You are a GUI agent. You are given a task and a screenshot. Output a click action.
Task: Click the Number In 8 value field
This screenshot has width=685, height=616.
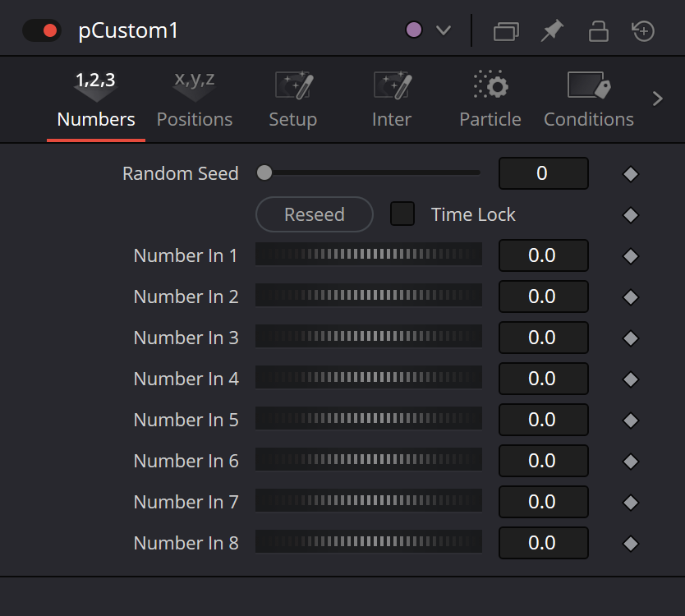[x=544, y=543]
